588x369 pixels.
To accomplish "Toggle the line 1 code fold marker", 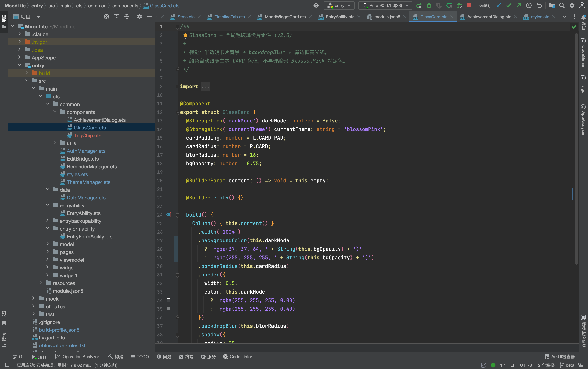I will [x=178, y=27].
